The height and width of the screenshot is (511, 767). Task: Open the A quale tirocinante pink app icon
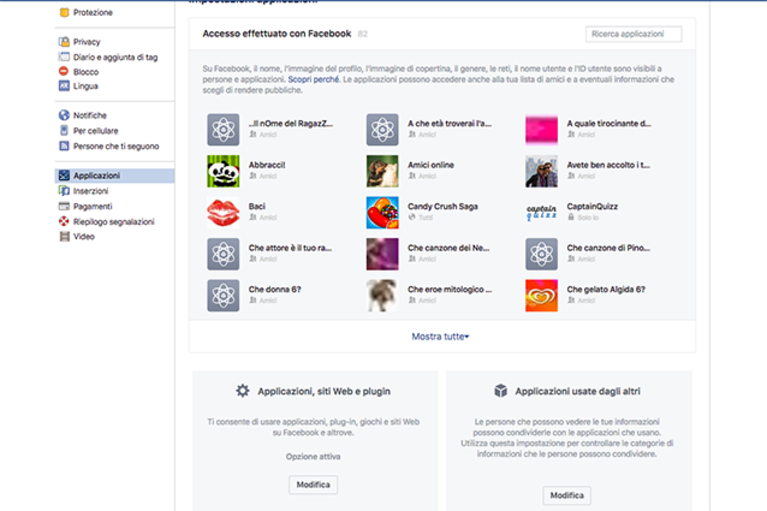click(x=541, y=130)
